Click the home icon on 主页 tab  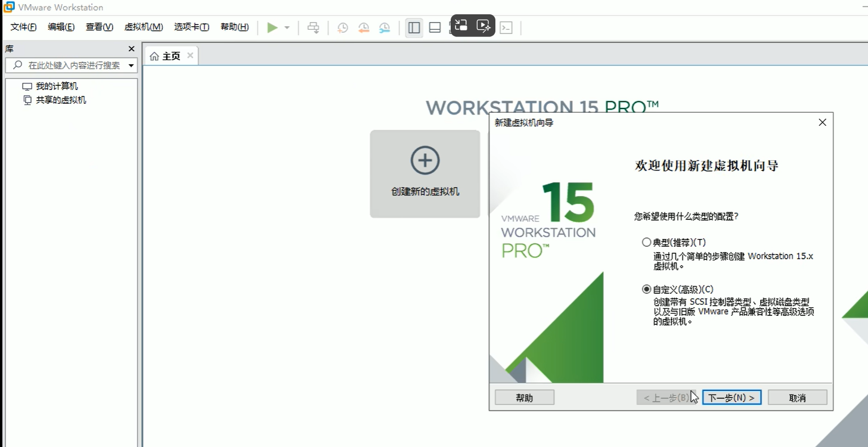[x=154, y=56]
